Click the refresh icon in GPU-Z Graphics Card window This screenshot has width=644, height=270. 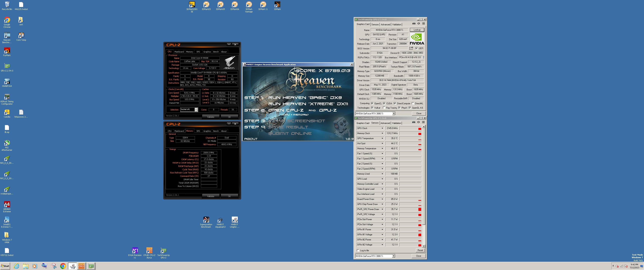click(x=418, y=24)
